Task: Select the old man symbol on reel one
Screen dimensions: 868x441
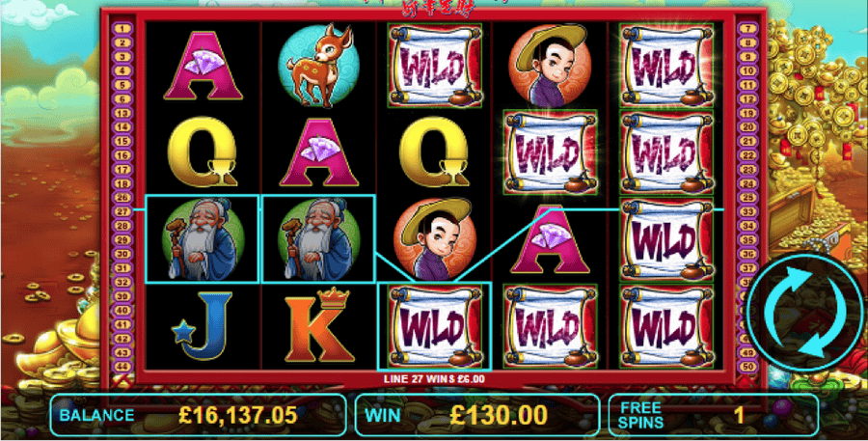Action: pyautogui.click(x=203, y=238)
